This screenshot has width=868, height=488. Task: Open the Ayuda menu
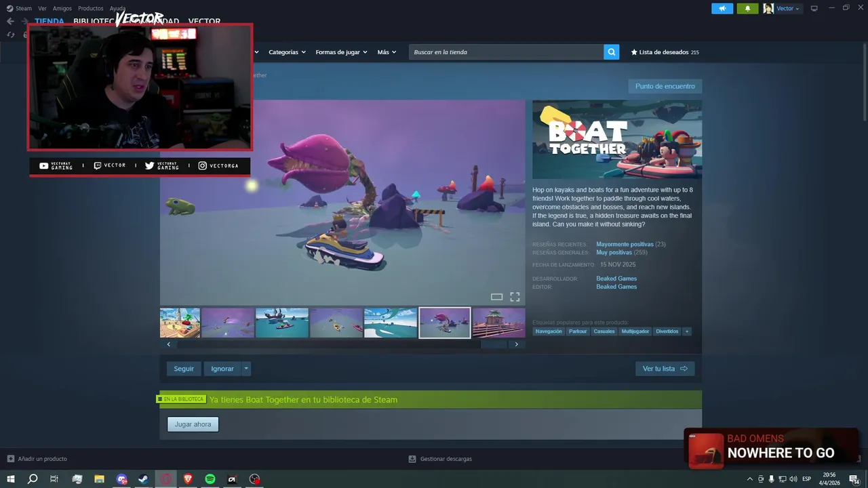(x=117, y=8)
